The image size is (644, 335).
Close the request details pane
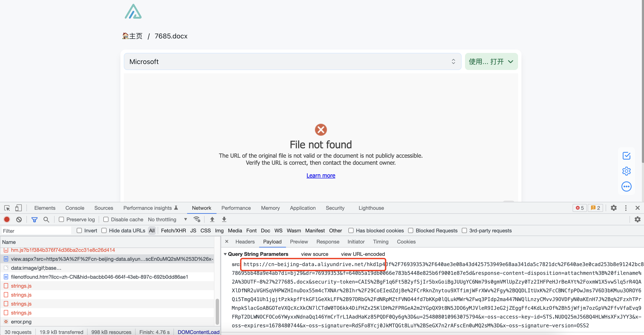click(227, 241)
